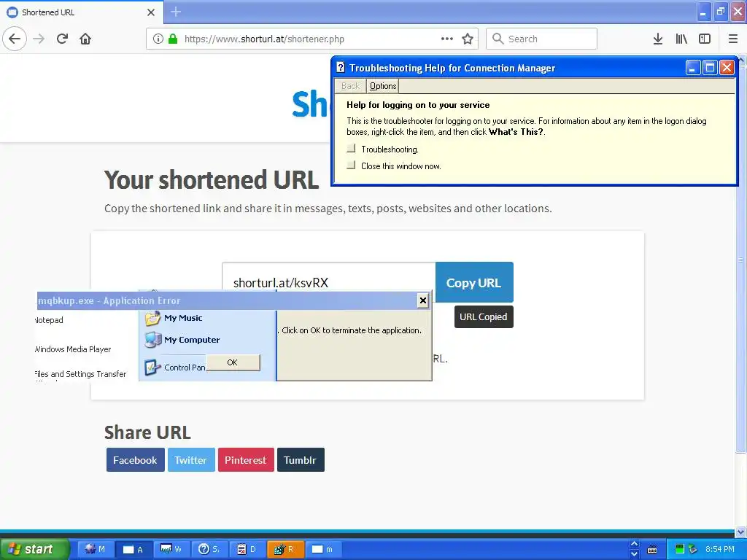Switch to help taskbar item labeled S
Screen dimensions: 747x560
(x=209, y=549)
